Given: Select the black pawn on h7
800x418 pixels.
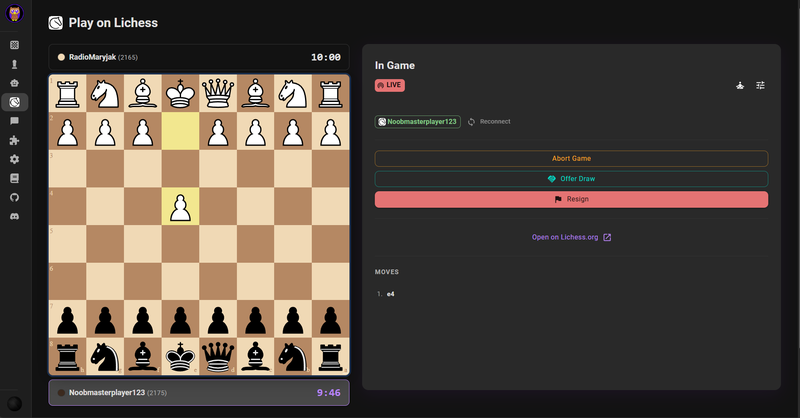Looking at the screenshot, I should click(67, 319).
